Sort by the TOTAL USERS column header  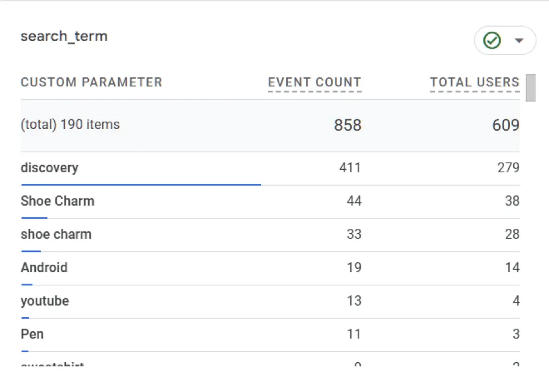coord(475,83)
